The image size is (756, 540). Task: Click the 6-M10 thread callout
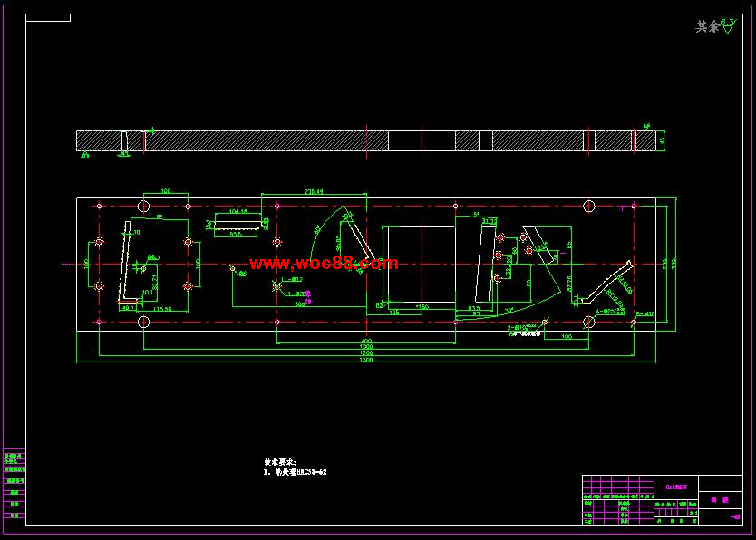(x=645, y=314)
